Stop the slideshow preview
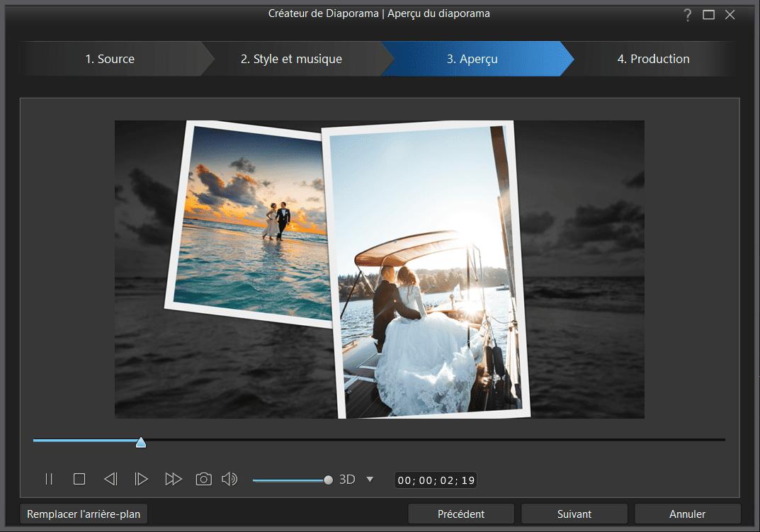 pos(79,479)
